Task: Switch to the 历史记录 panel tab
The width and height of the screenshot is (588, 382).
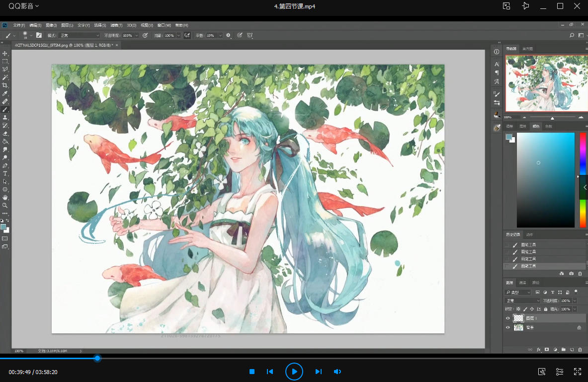Action: pyautogui.click(x=513, y=234)
